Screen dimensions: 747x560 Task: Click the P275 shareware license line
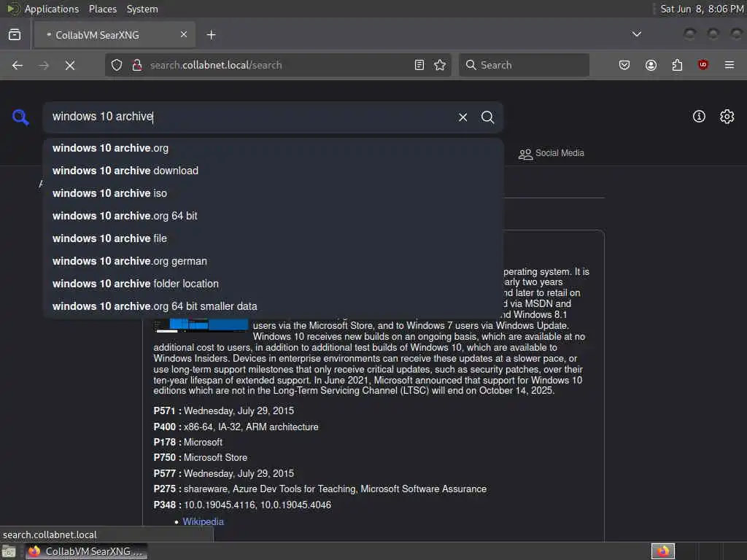click(x=320, y=489)
